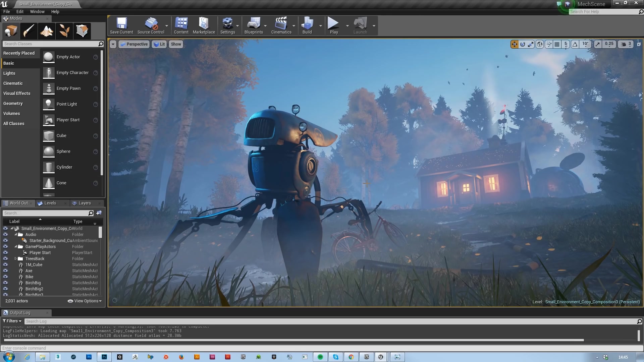Open Foliage mode

64,31
